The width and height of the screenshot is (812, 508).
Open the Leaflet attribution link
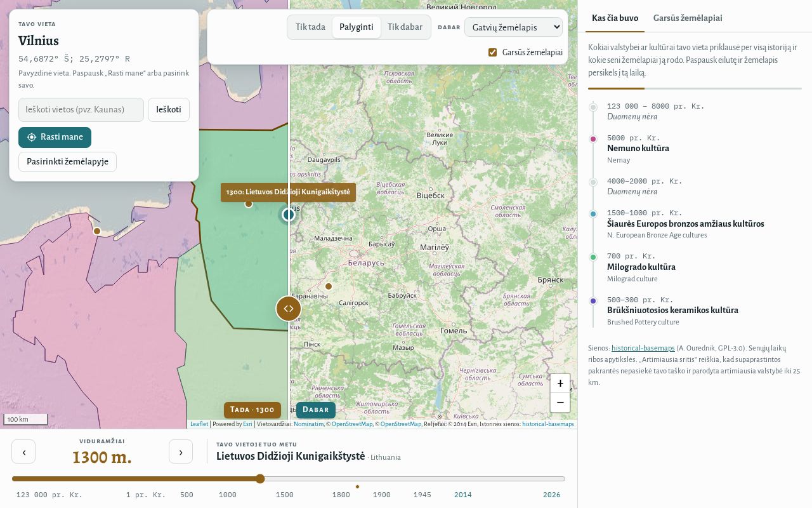coord(199,424)
